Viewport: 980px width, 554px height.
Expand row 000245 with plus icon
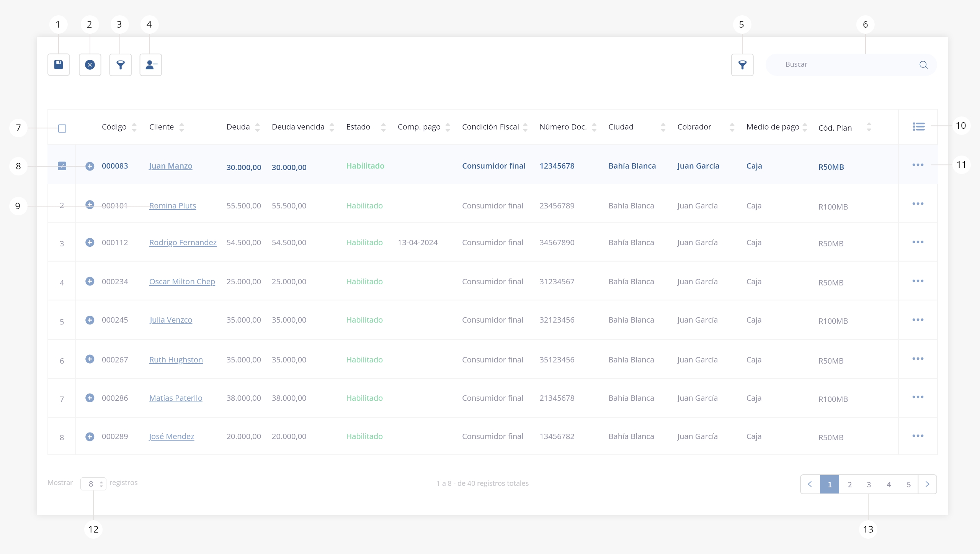click(x=90, y=320)
